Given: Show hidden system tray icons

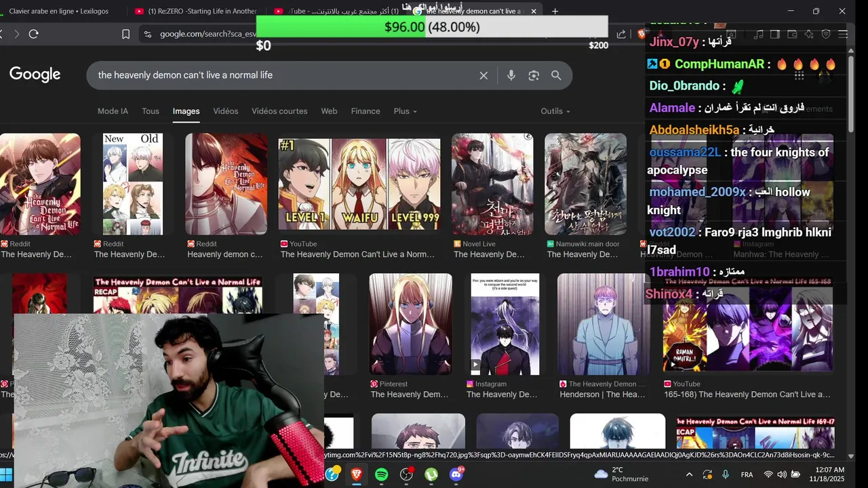Looking at the screenshot, I should pyautogui.click(x=689, y=474).
